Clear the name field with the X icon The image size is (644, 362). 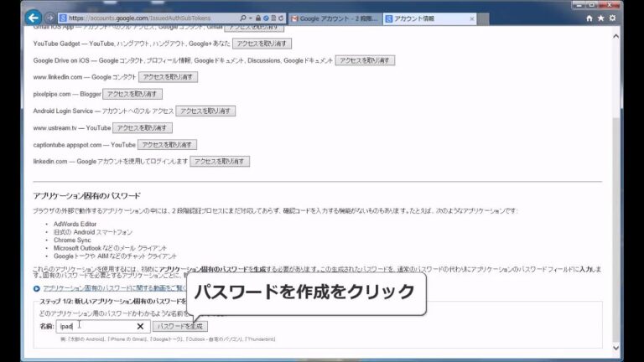click(x=140, y=326)
